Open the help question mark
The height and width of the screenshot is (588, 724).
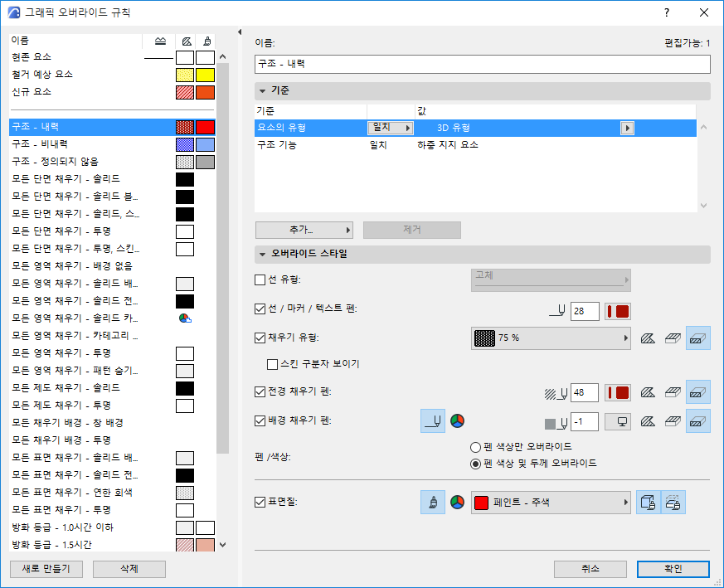pyautogui.click(x=666, y=12)
